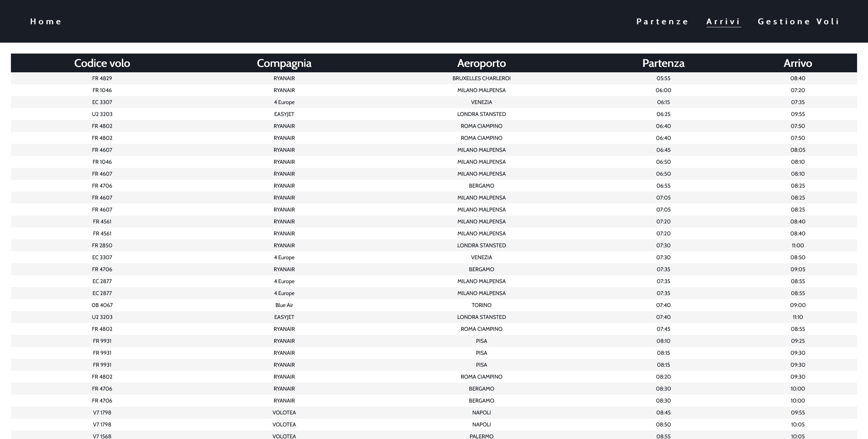
Task: Click 4 Europe in the 06:15 row
Action: click(x=284, y=102)
